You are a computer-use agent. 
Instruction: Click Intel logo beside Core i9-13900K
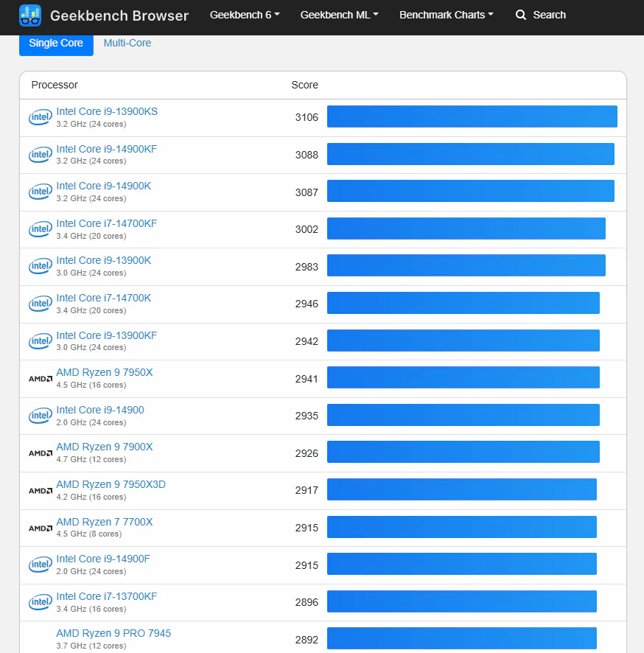click(41, 266)
